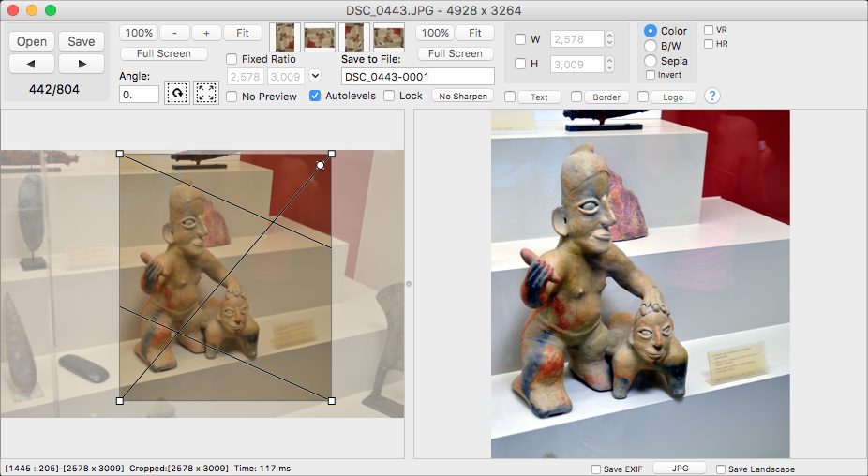Click the Save to File name field
868x476 pixels.
point(417,77)
